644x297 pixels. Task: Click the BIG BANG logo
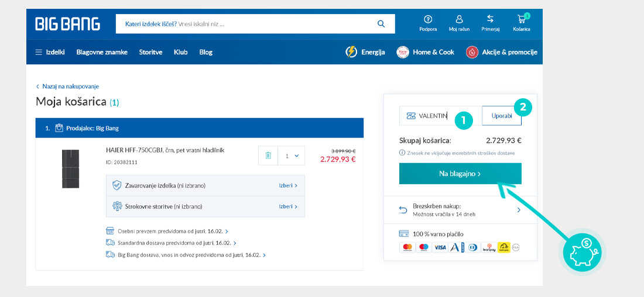click(x=68, y=24)
